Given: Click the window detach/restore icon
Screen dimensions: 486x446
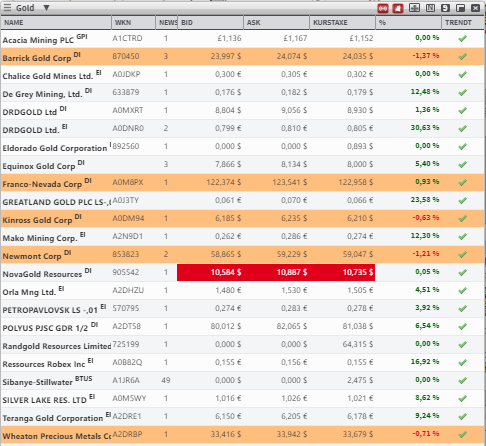Looking at the screenshot, I should 460,8.
